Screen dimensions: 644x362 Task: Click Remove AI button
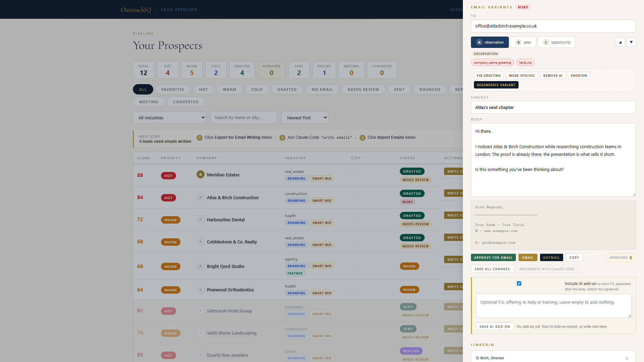click(x=553, y=76)
